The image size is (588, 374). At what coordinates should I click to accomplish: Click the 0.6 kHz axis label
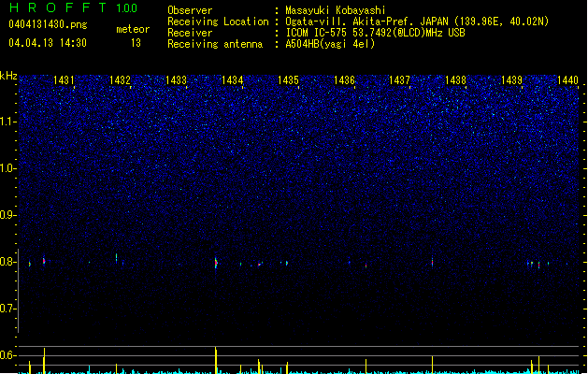click(7, 355)
